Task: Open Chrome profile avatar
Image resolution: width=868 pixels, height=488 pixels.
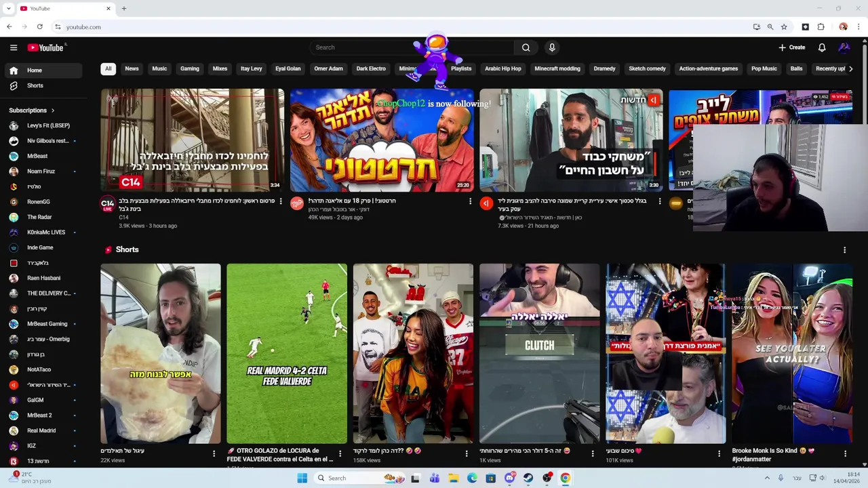Action: (843, 27)
